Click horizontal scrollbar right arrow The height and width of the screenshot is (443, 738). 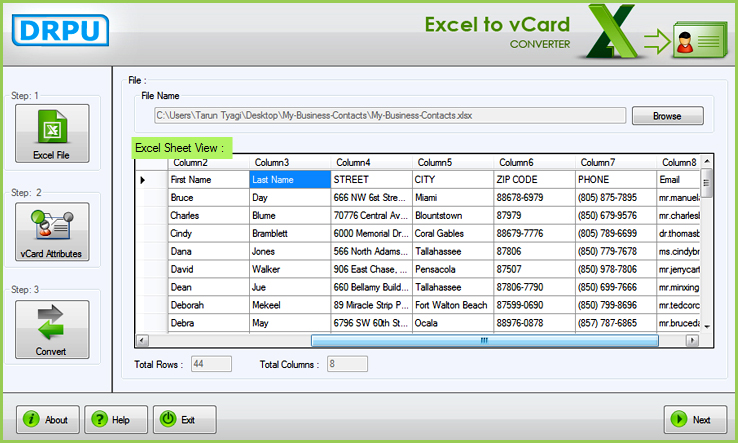coord(692,340)
